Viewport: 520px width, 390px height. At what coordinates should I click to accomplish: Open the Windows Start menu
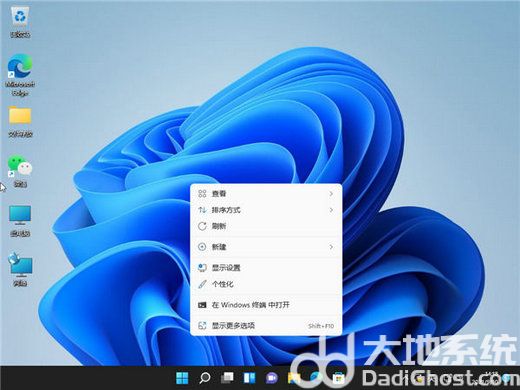tap(182, 378)
